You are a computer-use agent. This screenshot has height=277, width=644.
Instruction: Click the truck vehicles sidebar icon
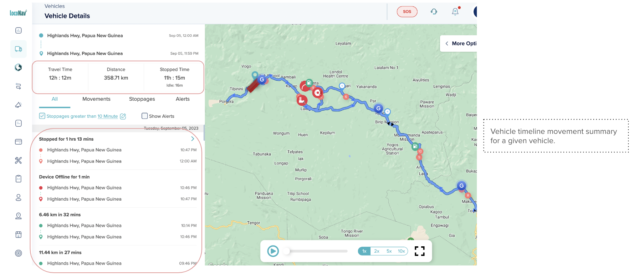point(19,49)
